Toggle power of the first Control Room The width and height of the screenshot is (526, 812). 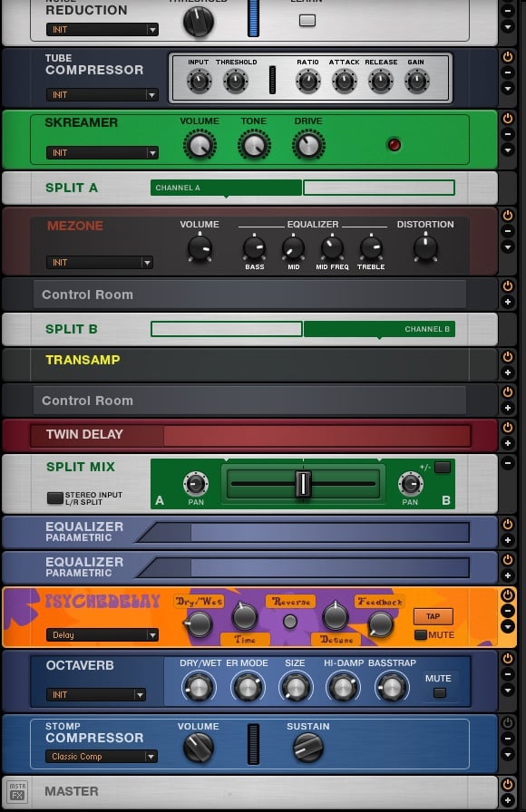coord(508,285)
